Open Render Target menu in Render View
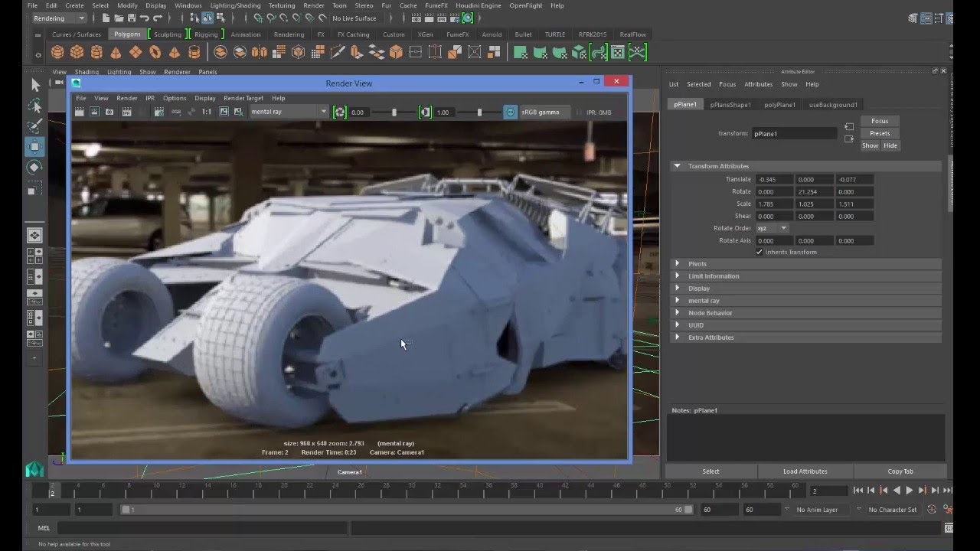 [x=243, y=98]
